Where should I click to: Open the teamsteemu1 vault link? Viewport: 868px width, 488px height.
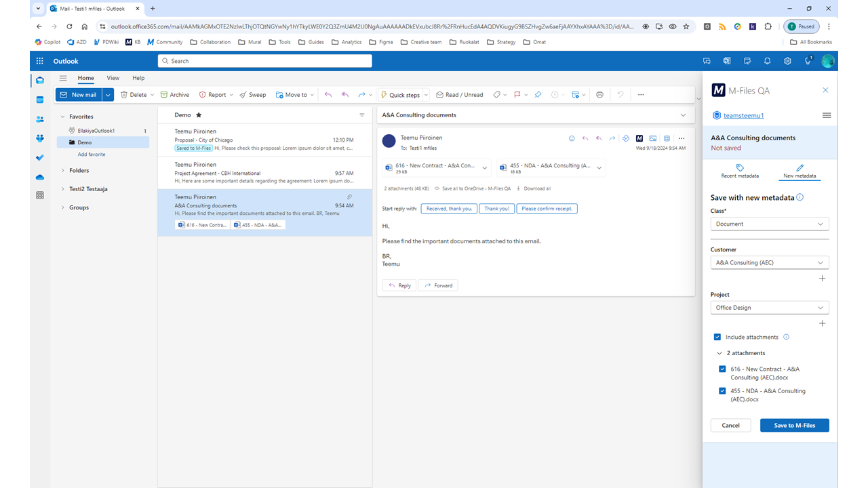[x=743, y=115]
